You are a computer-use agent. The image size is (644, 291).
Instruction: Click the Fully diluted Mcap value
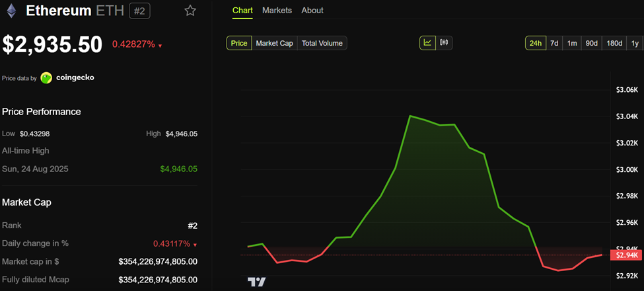158,280
